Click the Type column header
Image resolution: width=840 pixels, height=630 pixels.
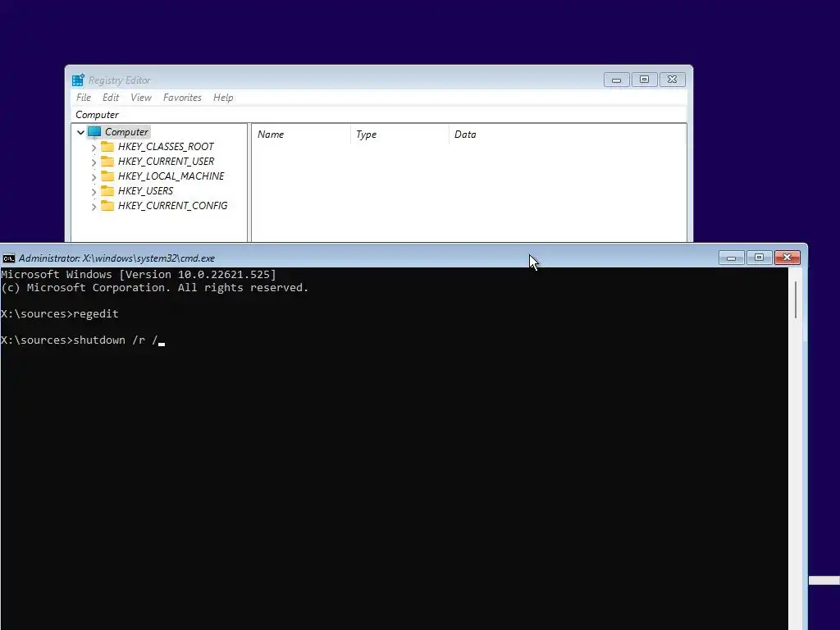[x=399, y=135]
